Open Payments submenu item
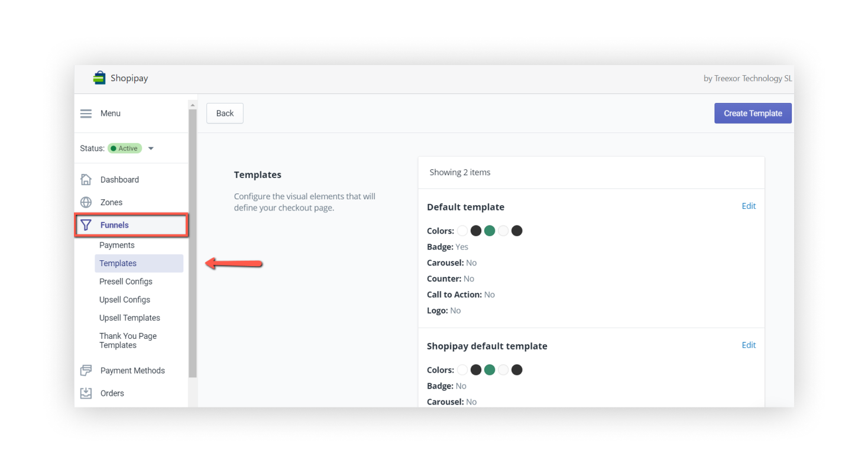868x472 pixels. click(x=117, y=245)
